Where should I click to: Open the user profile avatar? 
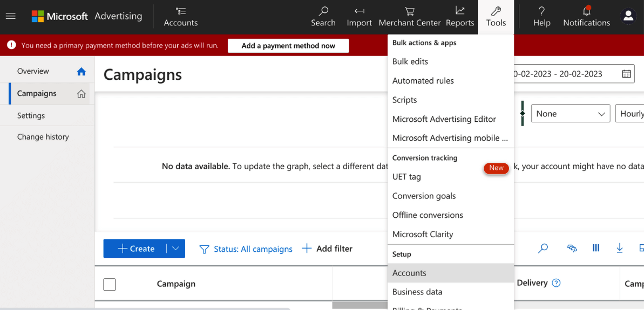pos(628,16)
